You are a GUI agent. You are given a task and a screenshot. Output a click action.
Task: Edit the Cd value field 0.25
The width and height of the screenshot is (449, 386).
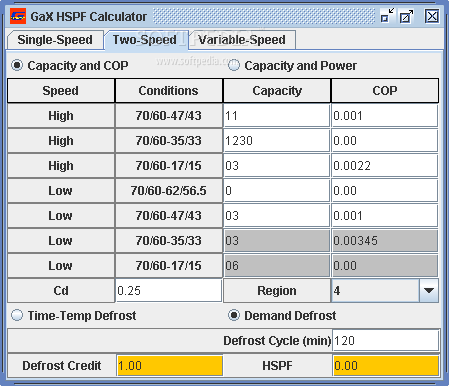pyautogui.click(x=169, y=291)
